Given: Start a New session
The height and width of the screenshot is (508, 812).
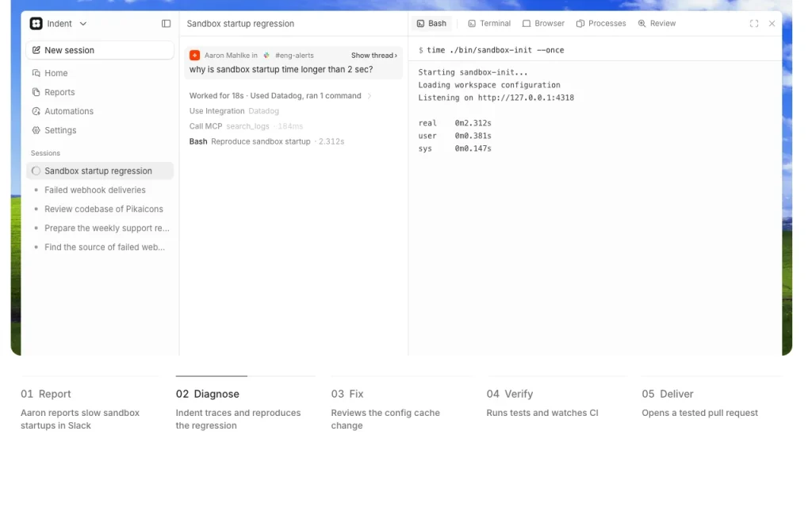Looking at the screenshot, I should (100, 50).
